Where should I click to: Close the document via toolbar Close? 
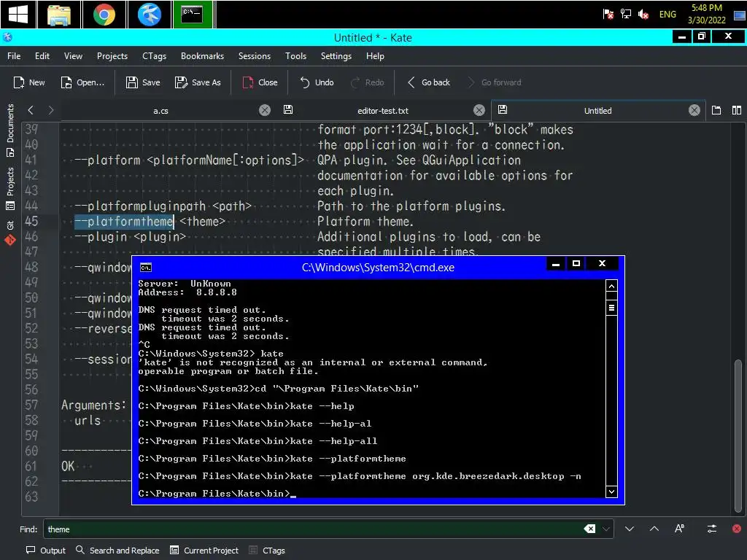coord(260,82)
